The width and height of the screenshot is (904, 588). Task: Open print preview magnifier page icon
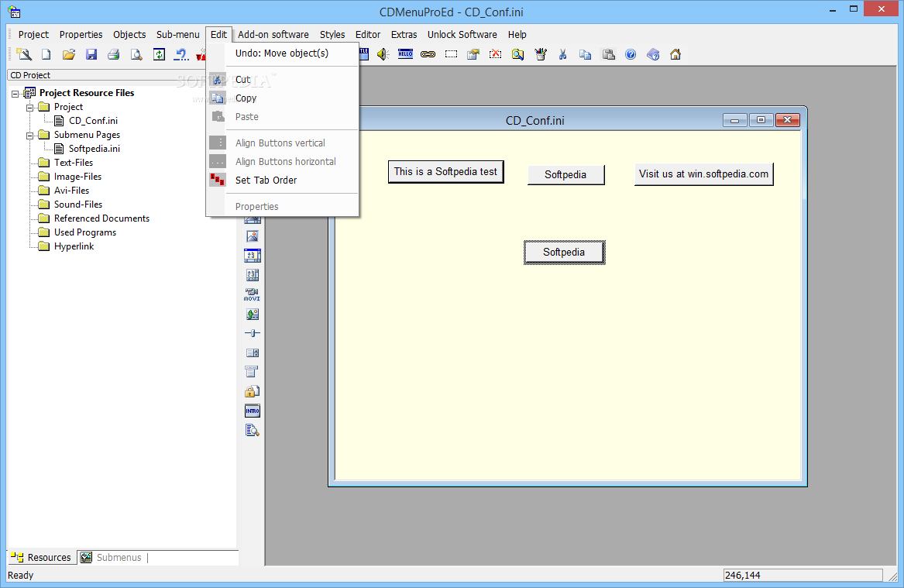coord(136,54)
